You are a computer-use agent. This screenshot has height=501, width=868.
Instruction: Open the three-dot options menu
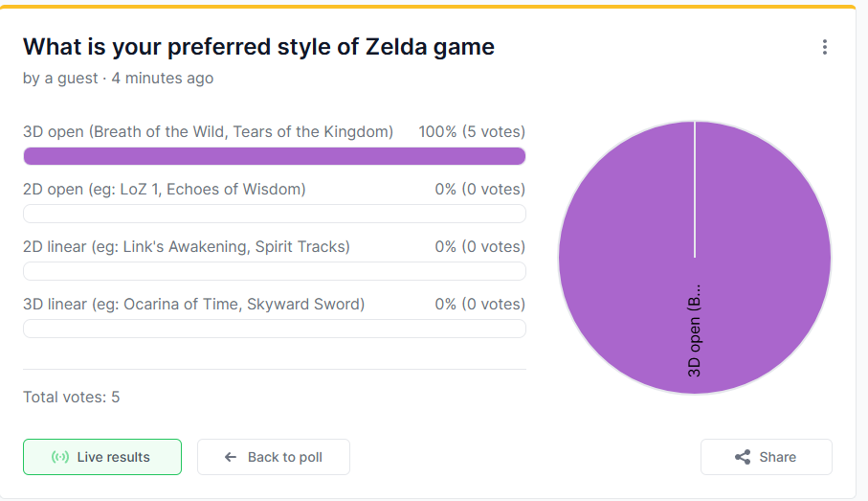(824, 47)
